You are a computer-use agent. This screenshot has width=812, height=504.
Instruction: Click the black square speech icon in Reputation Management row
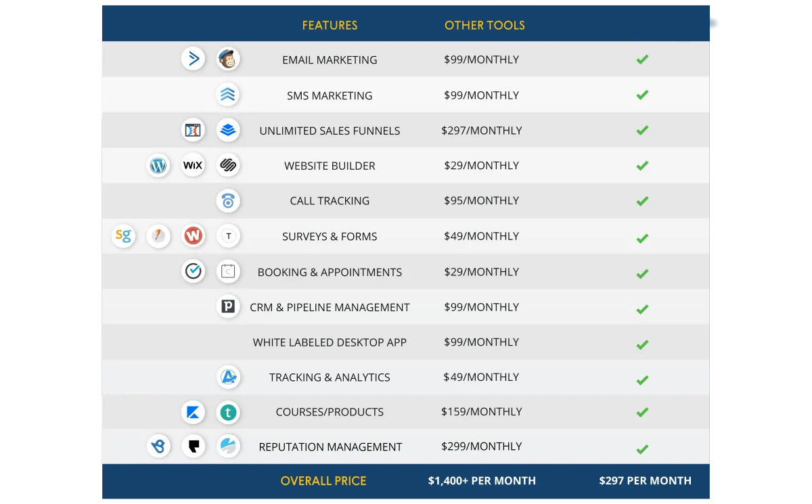coord(194,446)
